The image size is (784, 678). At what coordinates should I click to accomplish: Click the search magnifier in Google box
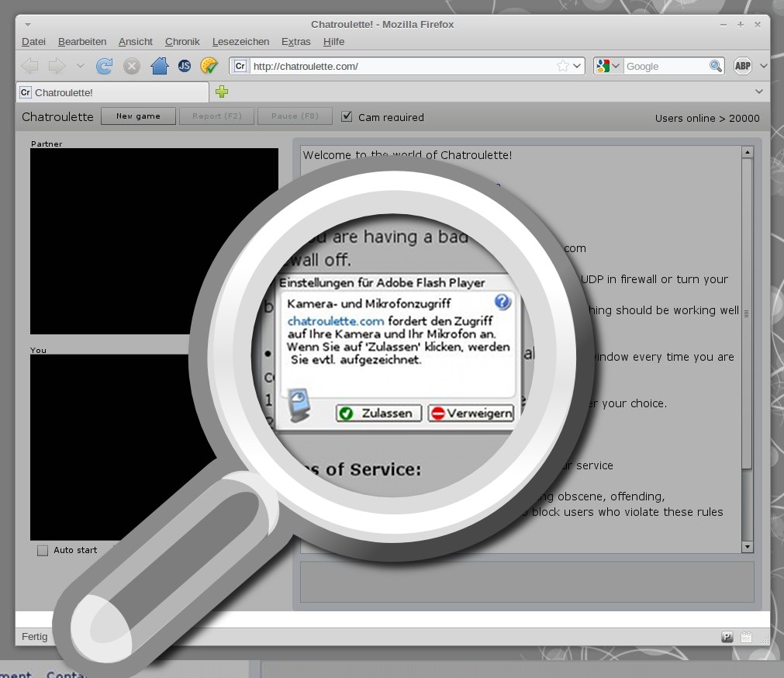click(716, 66)
